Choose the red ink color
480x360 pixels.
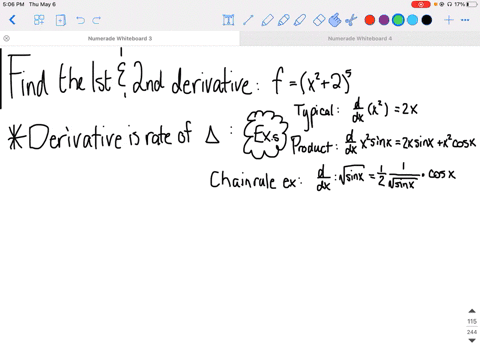(x=370, y=20)
